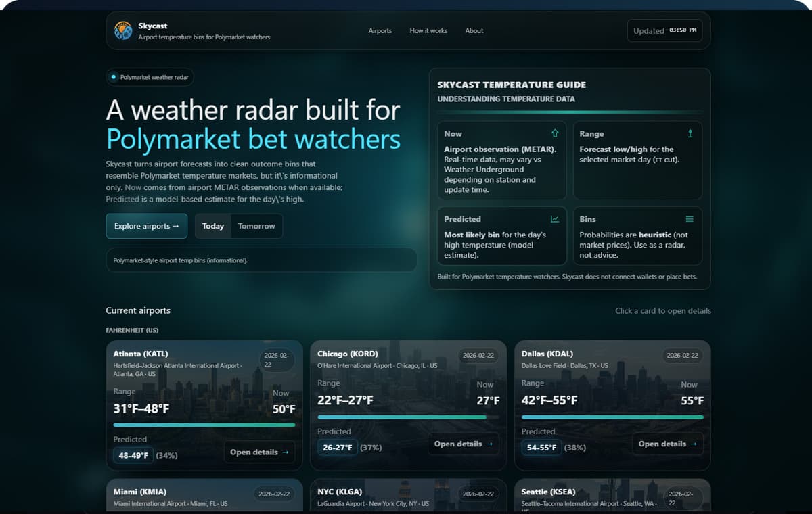Switch the forecast view to Tomorrow
Screen dimensions: 812x514
256,225
